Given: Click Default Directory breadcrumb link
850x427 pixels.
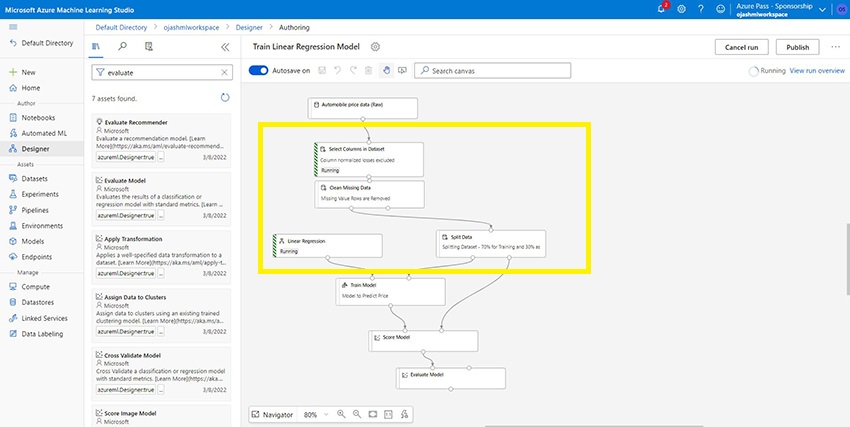Looking at the screenshot, I should pyautogui.click(x=121, y=27).
